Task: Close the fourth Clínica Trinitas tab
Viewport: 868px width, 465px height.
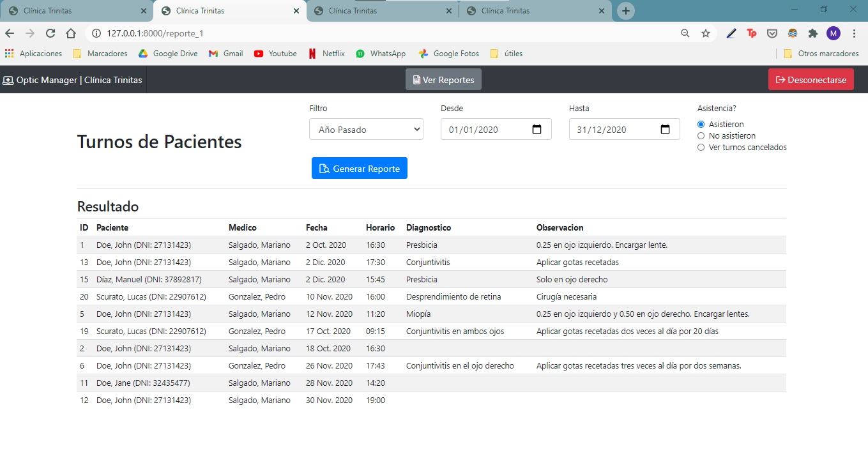Action: pos(602,11)
